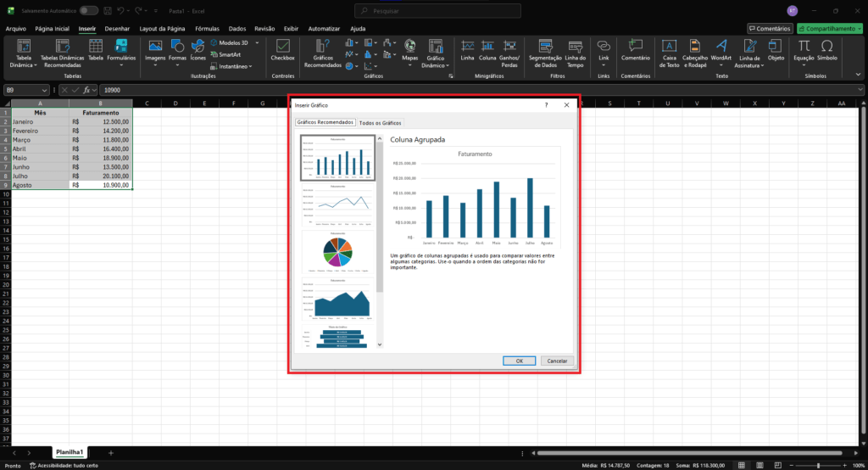Insert a Gráfico Dinâmico
The width and height of the screenshot is (868, 470).
pos(435,53)
